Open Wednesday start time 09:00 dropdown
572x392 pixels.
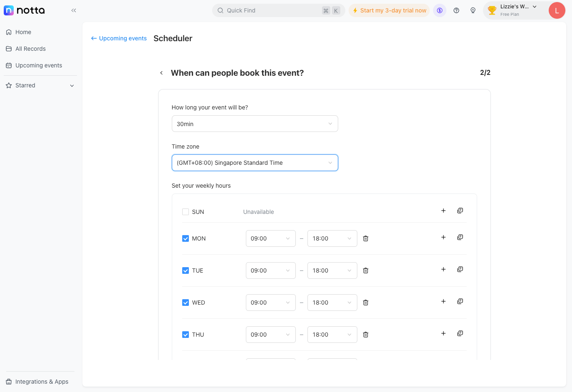(x=270, y=303)
